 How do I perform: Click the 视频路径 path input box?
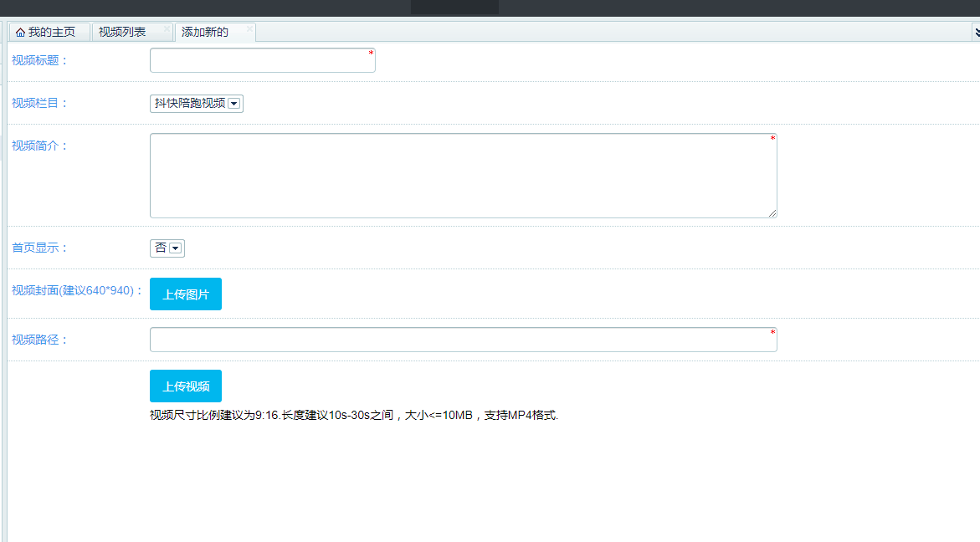point(460,339)
